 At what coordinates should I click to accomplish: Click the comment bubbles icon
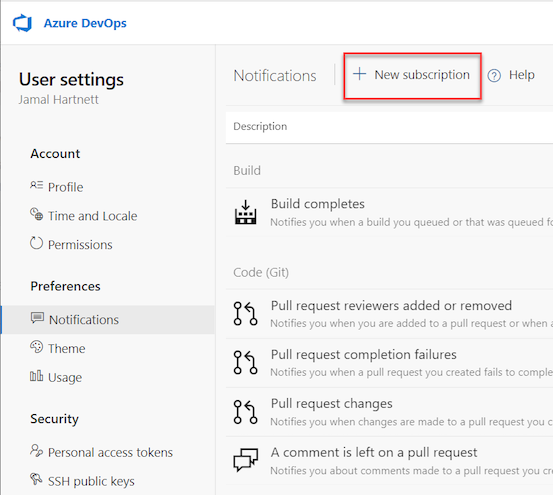click(x=245, y=460)
